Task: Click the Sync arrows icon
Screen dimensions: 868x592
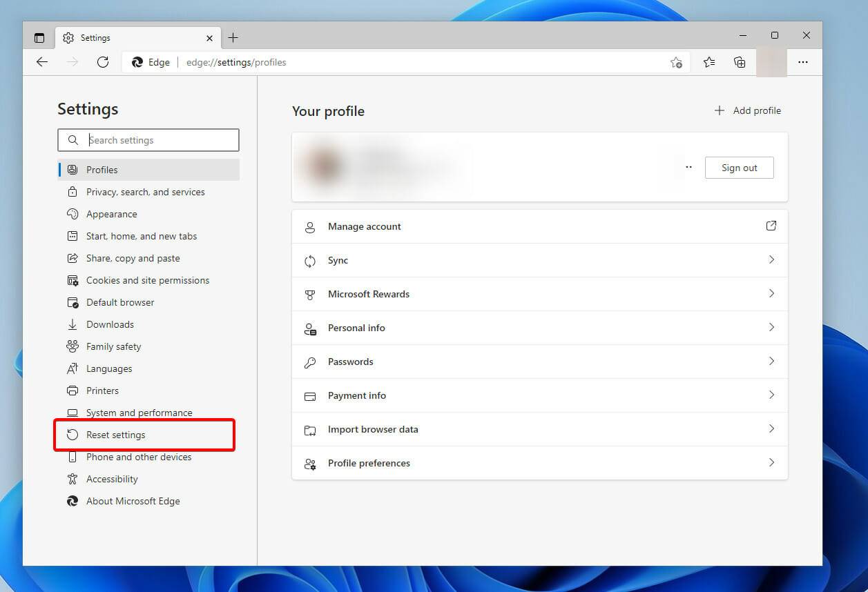Action: point(310,261)
